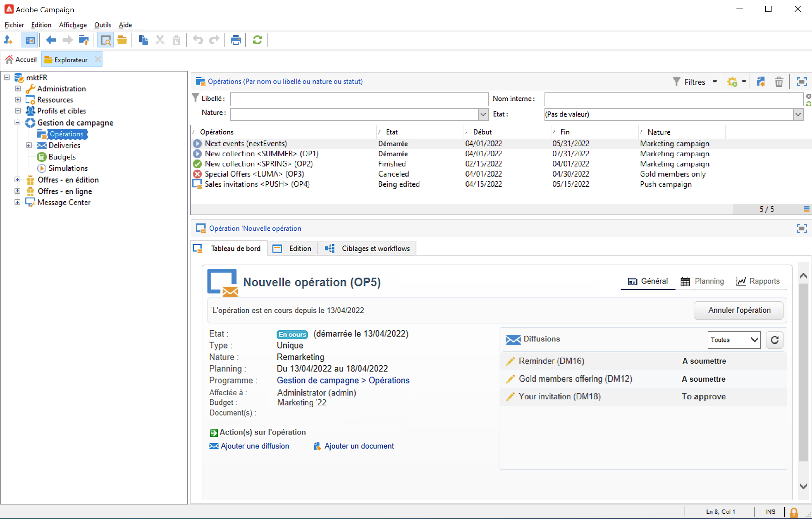Toggle the explorer tree view toolbar button

(x=30, y=40)
